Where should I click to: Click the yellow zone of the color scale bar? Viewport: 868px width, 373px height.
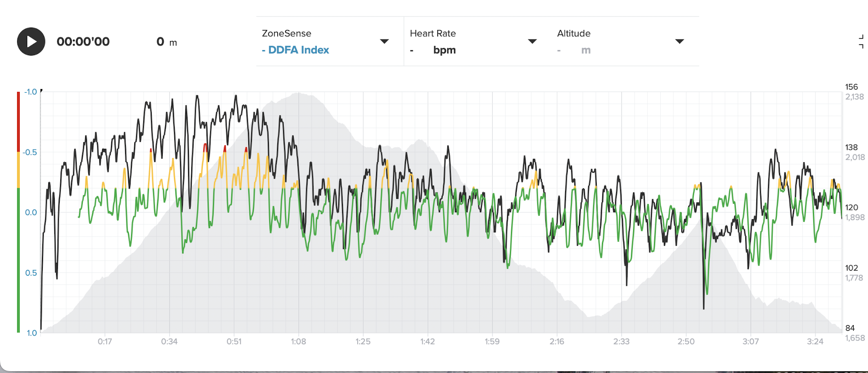click(x=18, y=170)
